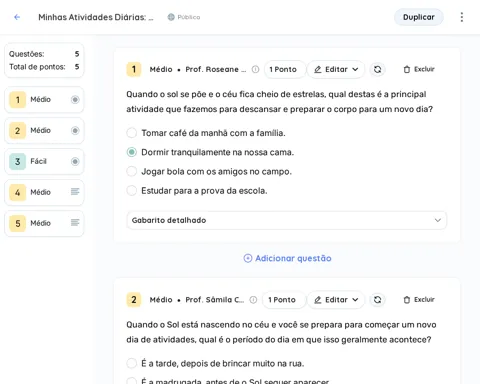
Task: Click Adicionar questão link
Action: tap(287, 258)
